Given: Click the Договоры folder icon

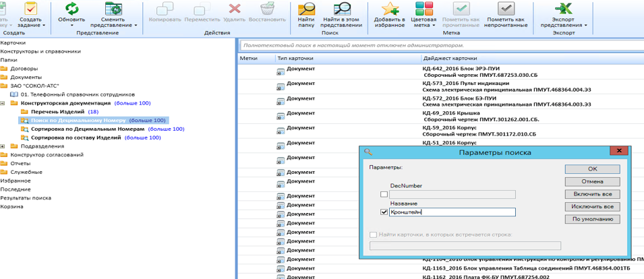Looking at the screenshot, I should point(4,69).
